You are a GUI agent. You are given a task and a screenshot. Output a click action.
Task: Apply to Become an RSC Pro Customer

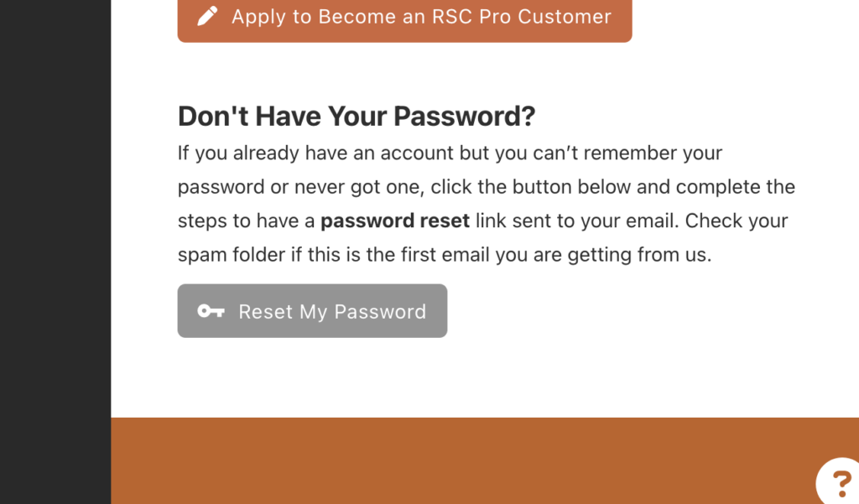404,18
